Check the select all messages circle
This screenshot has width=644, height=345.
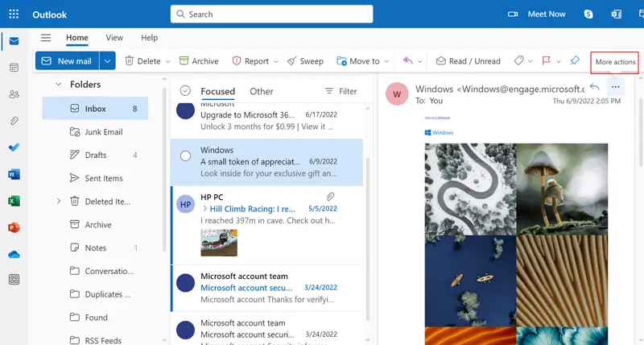(185, 91)
